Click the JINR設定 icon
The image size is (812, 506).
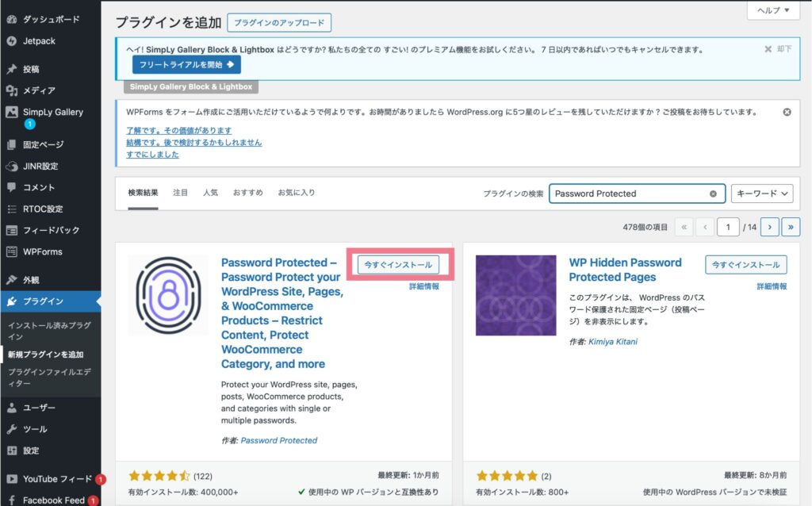click(x=11, y=167)
